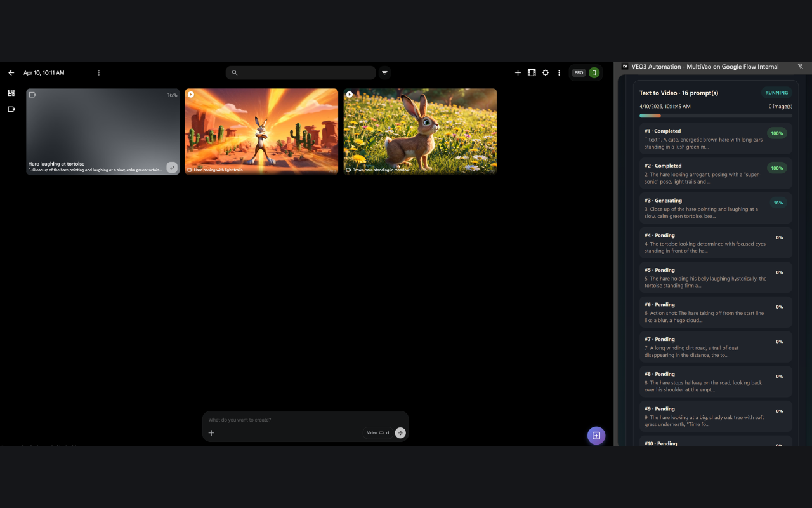Viewport: 812px width, 508px height.
Task: Submit prompt with the arrow send button
Action: point(400,433)
